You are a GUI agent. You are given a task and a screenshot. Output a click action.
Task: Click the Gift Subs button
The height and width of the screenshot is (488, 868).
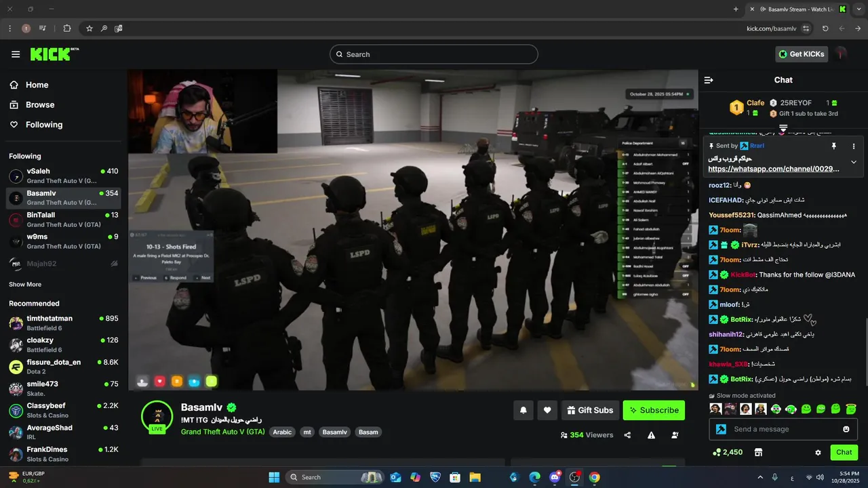(x=590, y=410)
